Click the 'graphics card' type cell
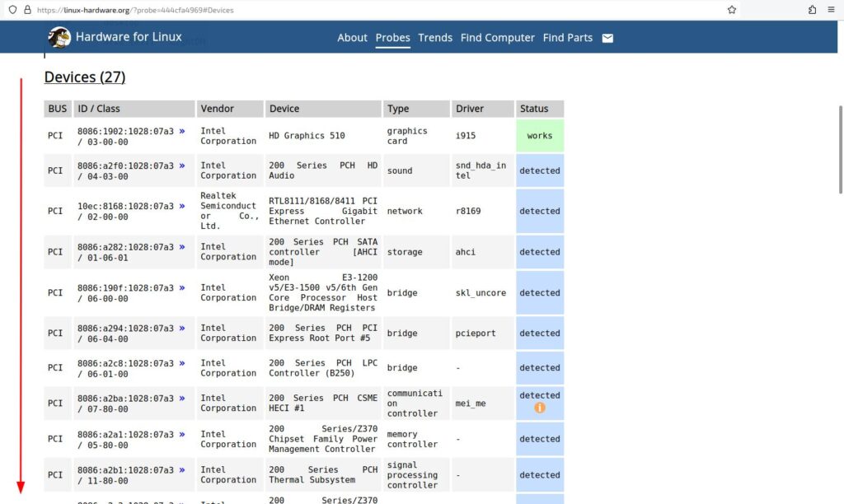844x504 pixels. point(416,136)
